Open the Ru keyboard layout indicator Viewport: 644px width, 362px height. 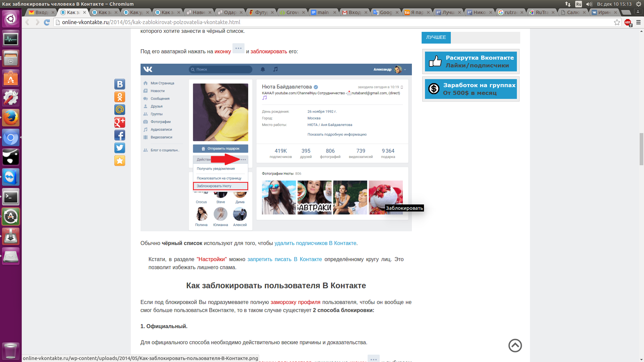(x=578, y=4)
